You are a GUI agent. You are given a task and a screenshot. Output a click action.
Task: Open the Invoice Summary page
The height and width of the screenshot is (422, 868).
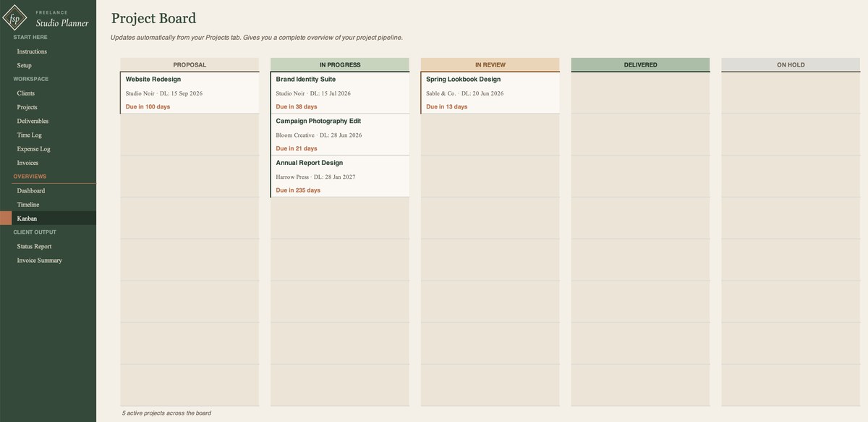tap(40, 261)
